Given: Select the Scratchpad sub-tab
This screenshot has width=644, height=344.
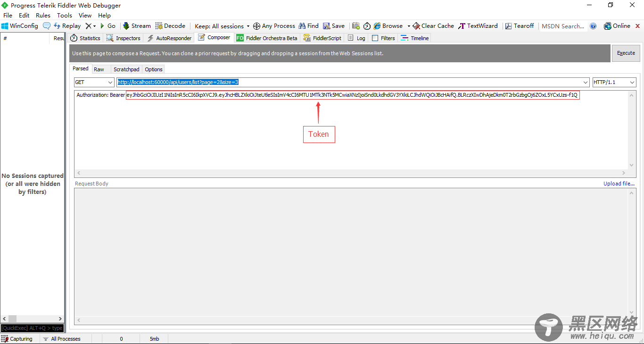Looking at the screenshot, I should [x=126, y=69].
